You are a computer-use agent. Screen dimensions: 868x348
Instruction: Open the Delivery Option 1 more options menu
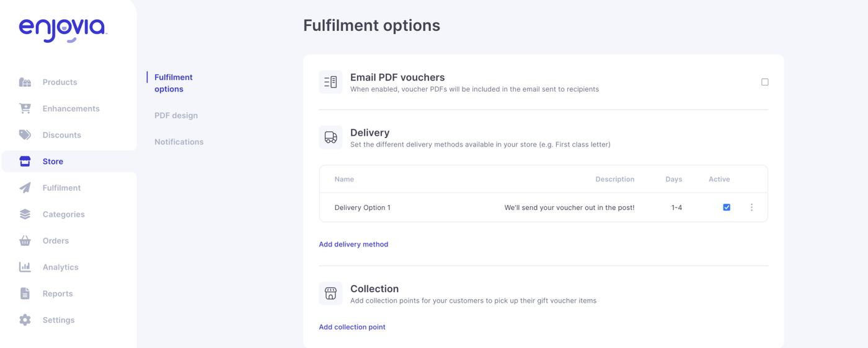point(751,207)
